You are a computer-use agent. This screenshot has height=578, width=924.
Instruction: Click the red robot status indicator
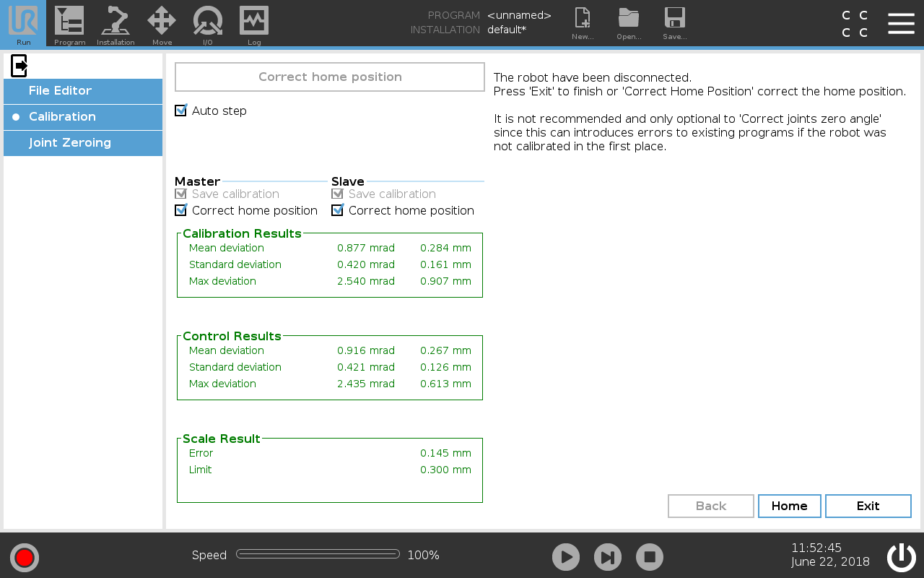coord(25,557)
